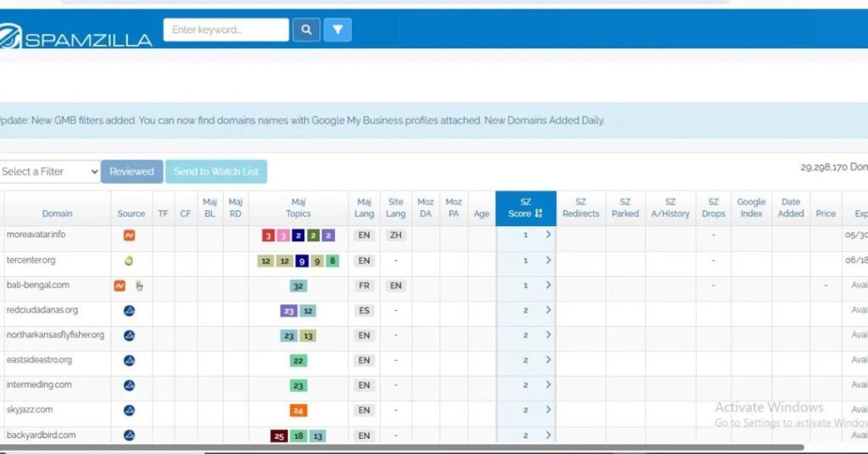This screenshot has height=454, width=868.
Task: Open the Select a Filter dropdown
Action: tap(50, 171)
